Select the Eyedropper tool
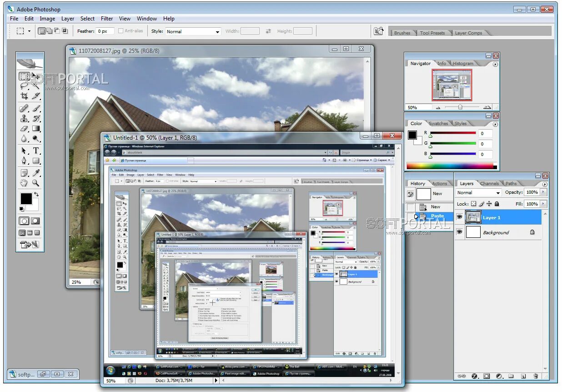The height and width of the screenshot is (392, 562). tap(36, 173)
